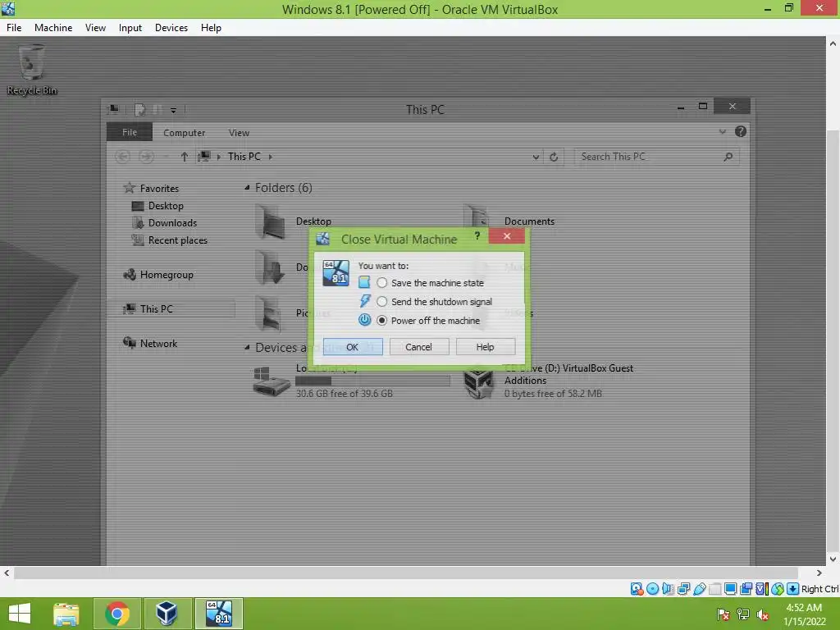Click the Action Center flag tray icon
The width and height of the screenshot is (840, 630).
point(723,614)
